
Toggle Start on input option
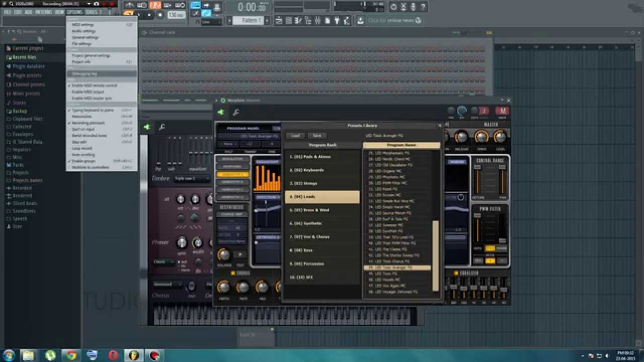coord(102,129)
